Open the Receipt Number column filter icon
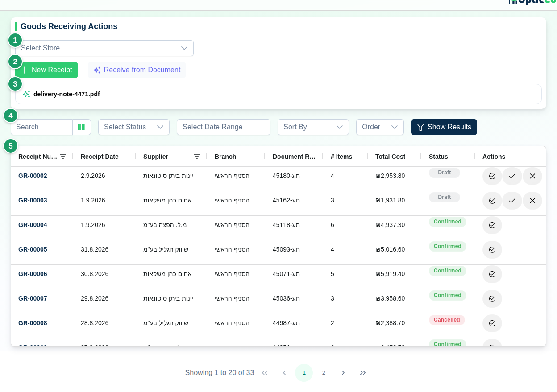557x392 pixels. (63, 157)
